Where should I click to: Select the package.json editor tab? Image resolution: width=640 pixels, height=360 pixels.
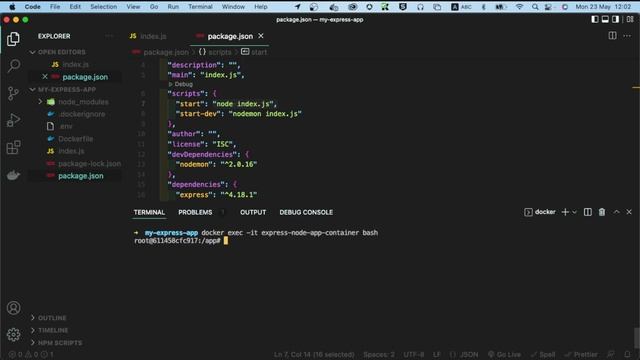click(230, 36)
